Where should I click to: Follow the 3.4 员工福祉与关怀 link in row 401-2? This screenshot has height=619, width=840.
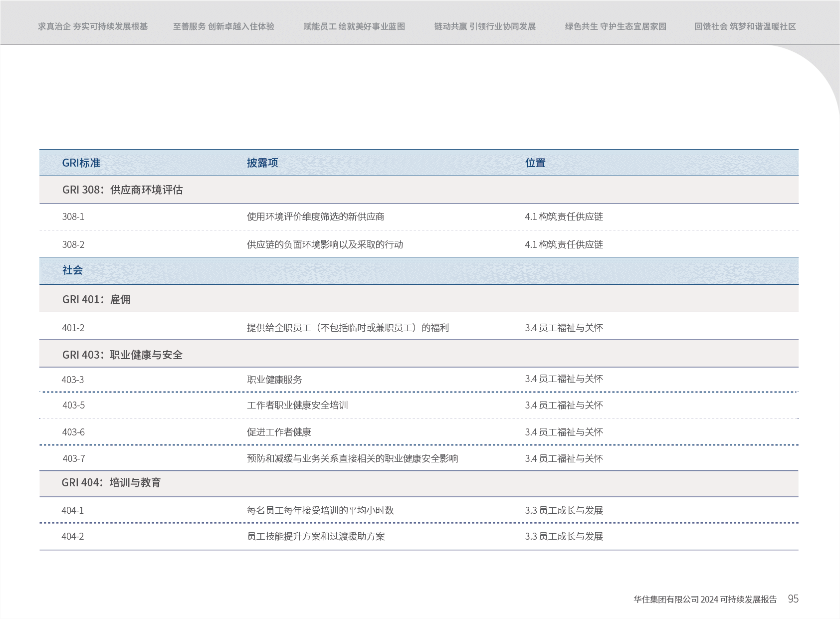click(x=564, y=328)
